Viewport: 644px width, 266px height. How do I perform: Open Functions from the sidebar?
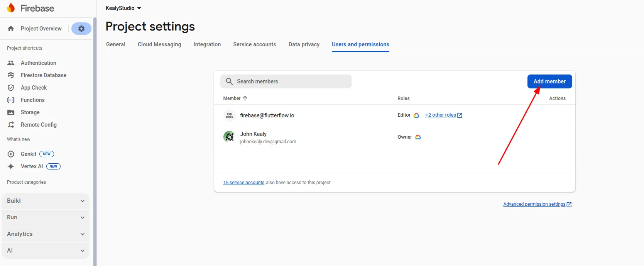33,100
